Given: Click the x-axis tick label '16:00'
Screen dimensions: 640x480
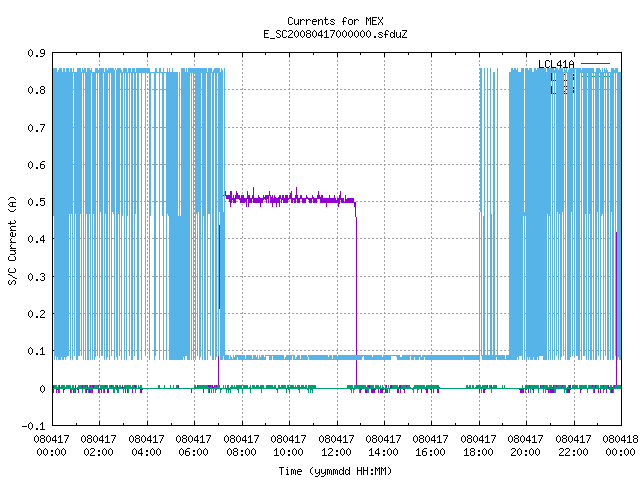Looking at the screenshot, I should click(x=431, y=452).
